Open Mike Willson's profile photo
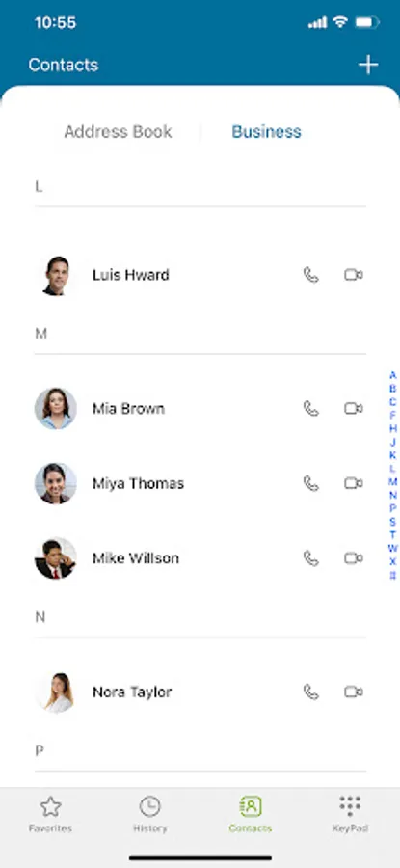The width and height of the screenshot is (400, 868). click(55, 558)
